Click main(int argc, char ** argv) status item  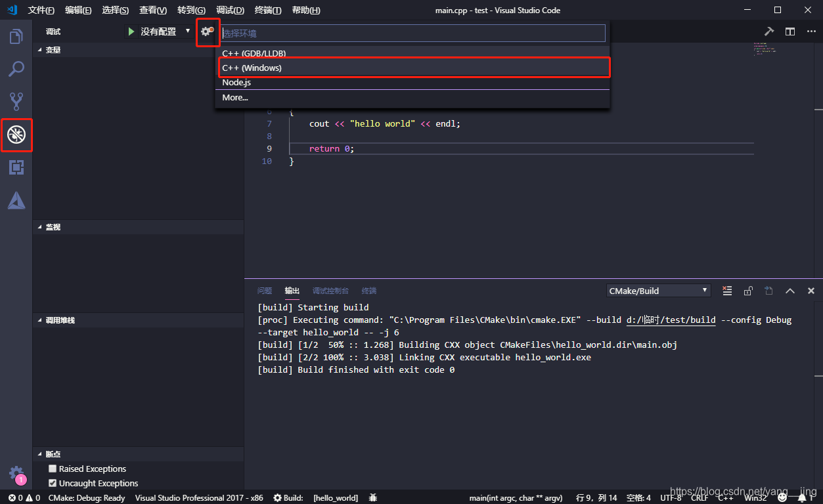click(x=516, y=497)
